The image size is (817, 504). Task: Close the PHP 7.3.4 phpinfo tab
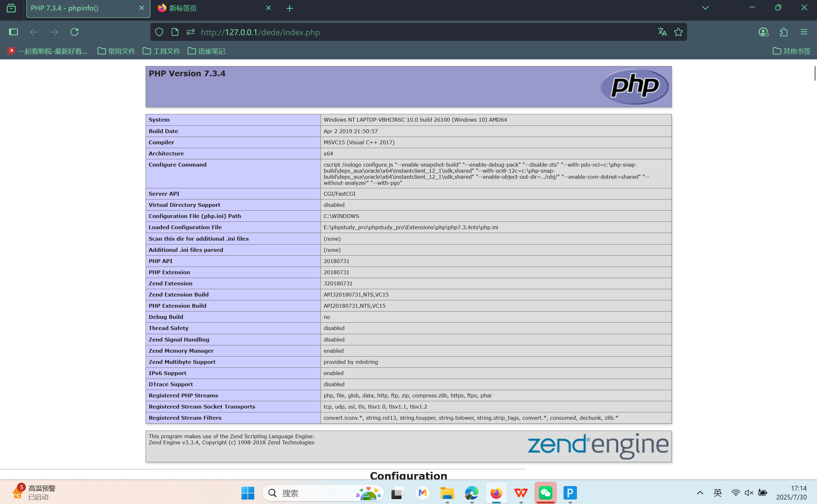(142, 8)
